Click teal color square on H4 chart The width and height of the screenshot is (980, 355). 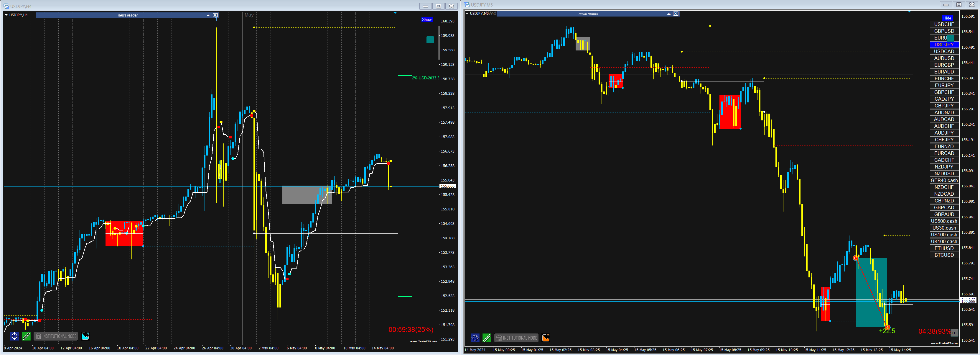(430, 40)
